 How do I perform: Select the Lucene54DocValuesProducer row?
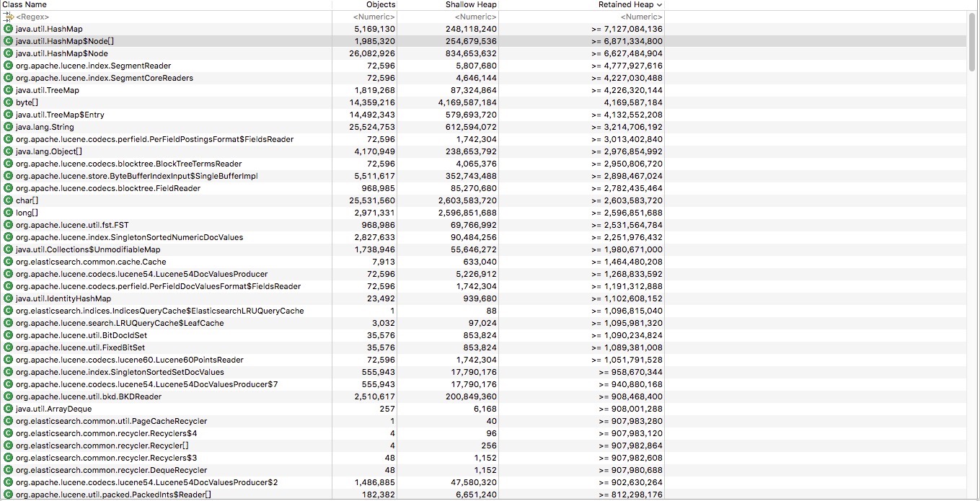tap(483, 274)
